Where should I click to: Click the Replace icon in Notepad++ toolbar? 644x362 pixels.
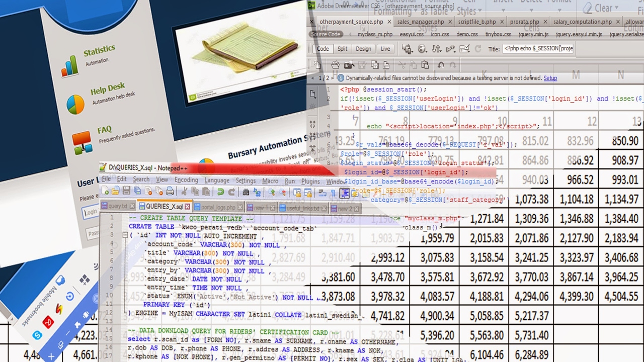tap(257, 192)
